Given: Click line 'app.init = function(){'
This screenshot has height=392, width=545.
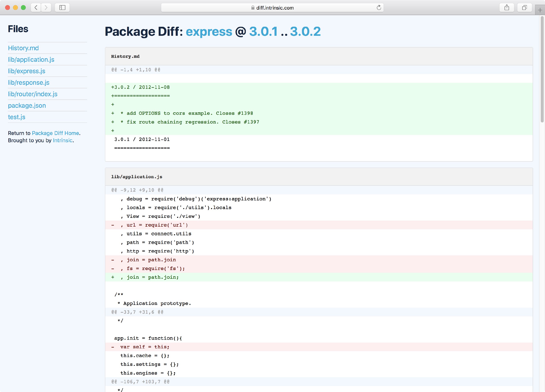Looking at the screenshot, I should [319, 338].
